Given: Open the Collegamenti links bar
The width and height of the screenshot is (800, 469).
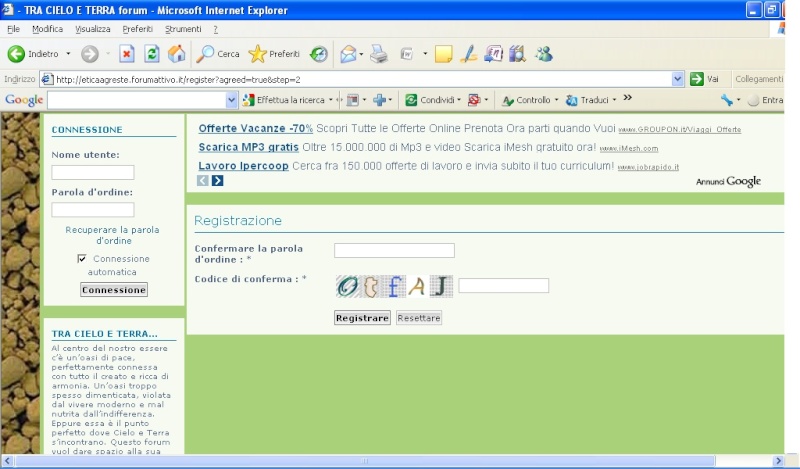Looking at the screenshot, I should click(x=759, y=79).
